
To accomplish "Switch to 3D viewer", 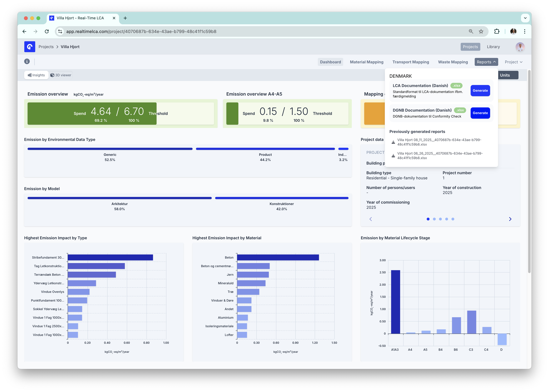I will pos(61,75).
